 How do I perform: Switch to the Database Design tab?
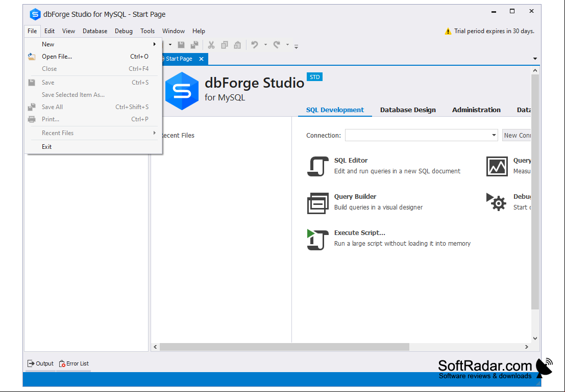point(408,110)
